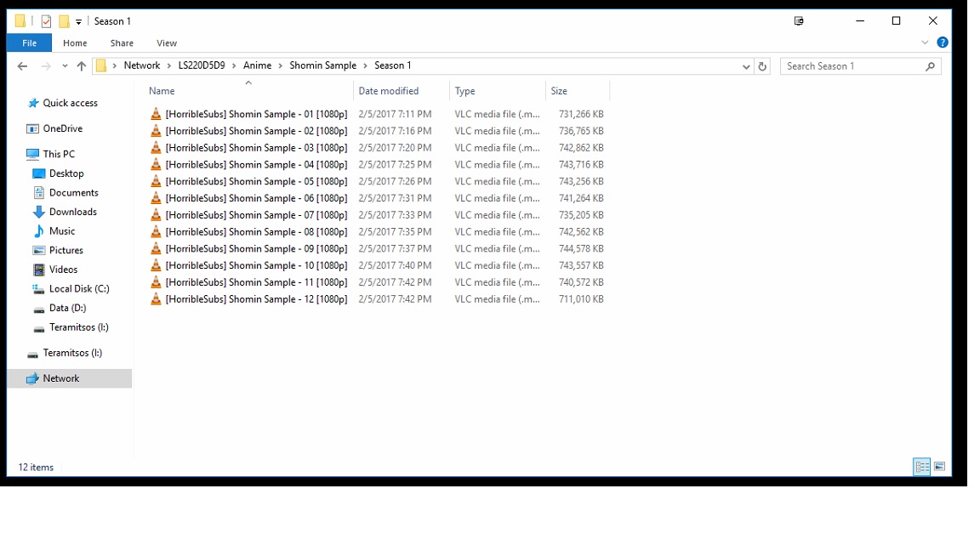
Task: Open Desktop in navigation pane
Action: coord(66,173)
